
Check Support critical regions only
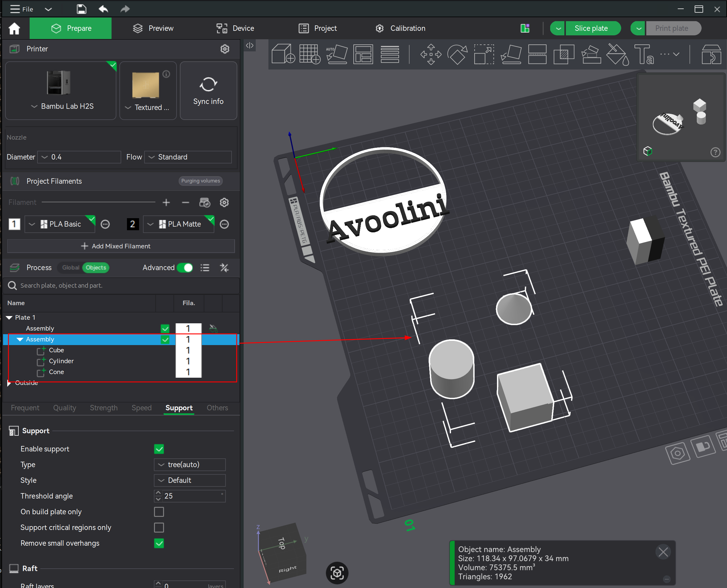[159, 527]
